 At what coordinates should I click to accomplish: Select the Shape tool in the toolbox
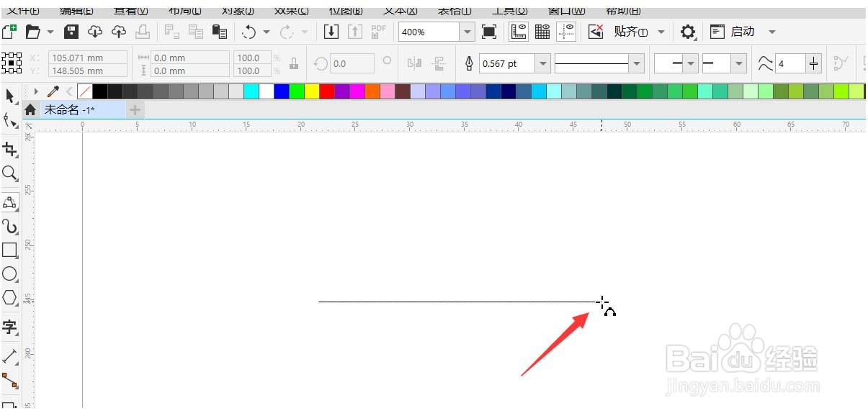(x=10, y=120)
